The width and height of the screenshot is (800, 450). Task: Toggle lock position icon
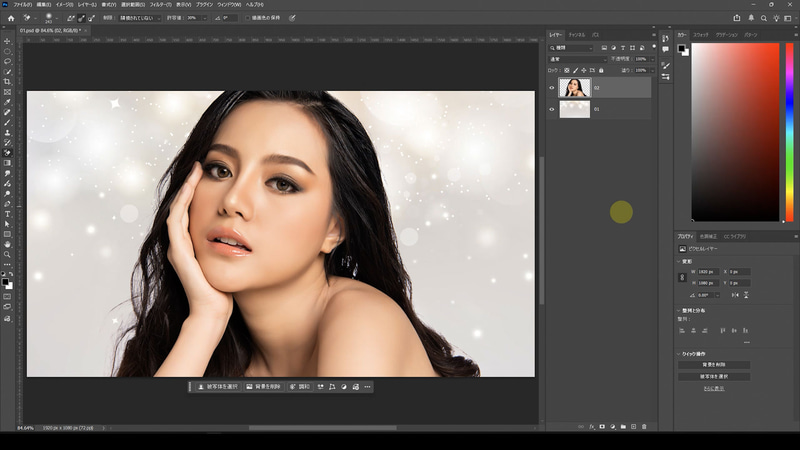point(584,70)
